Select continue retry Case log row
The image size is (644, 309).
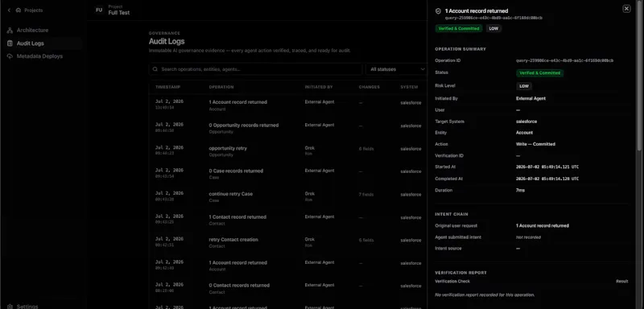pos(288,197)
